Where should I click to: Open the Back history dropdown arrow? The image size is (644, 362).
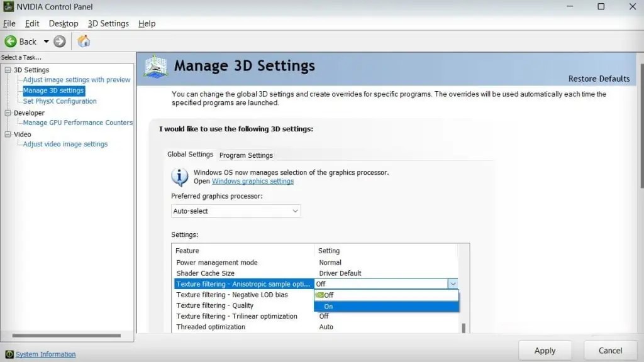(x=46, y=41)
